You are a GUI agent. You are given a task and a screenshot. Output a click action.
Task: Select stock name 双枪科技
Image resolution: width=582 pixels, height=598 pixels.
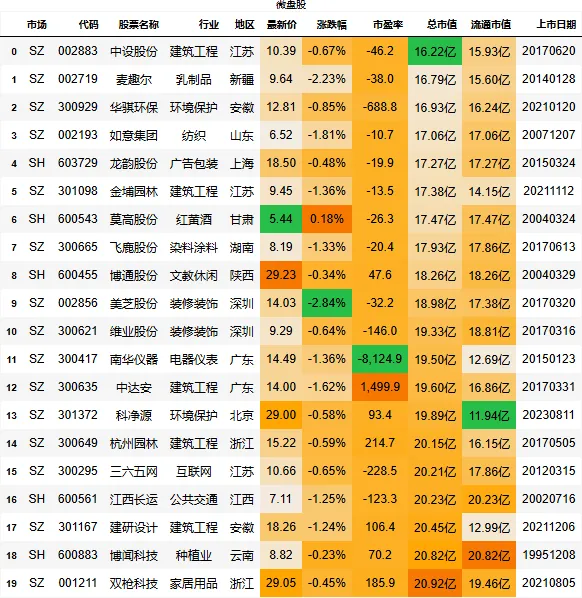[134, 584]
